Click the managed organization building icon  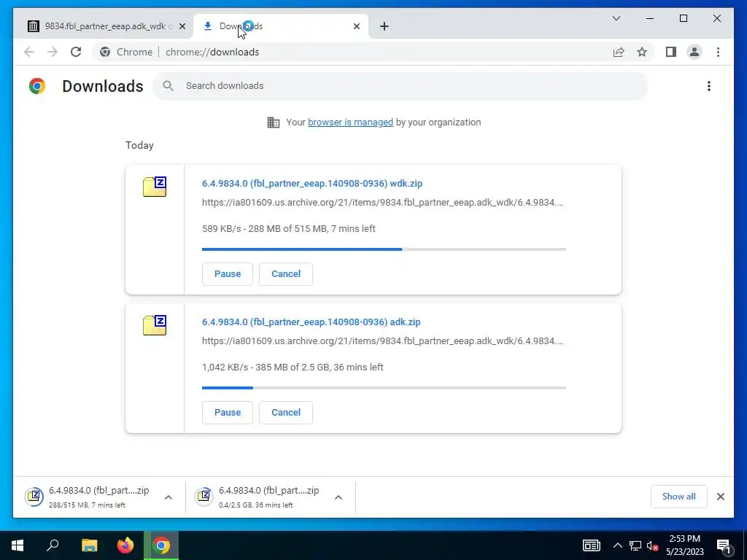click(x=274, y=122)
